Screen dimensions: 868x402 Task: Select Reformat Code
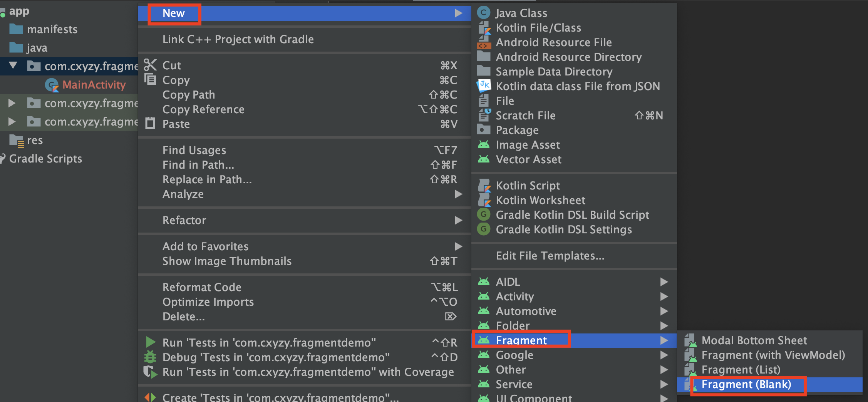[x=304, y=287]
